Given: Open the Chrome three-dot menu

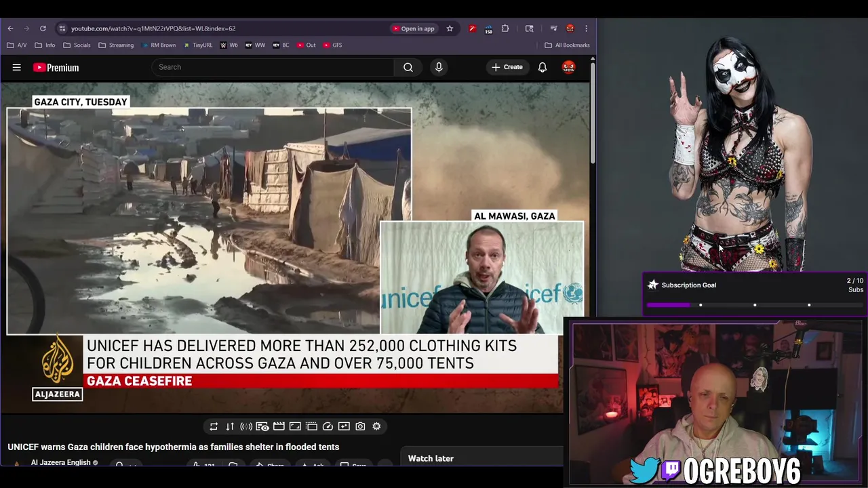Looking at the screenshot, I should [586, 28].
